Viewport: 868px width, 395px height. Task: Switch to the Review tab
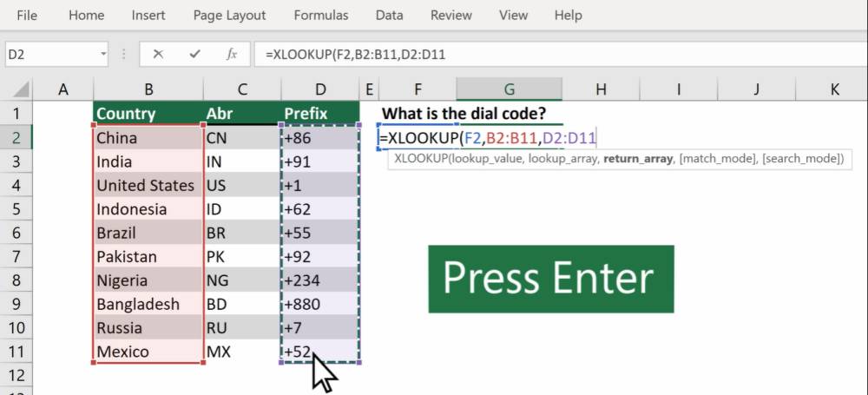(x=450, y=15)
